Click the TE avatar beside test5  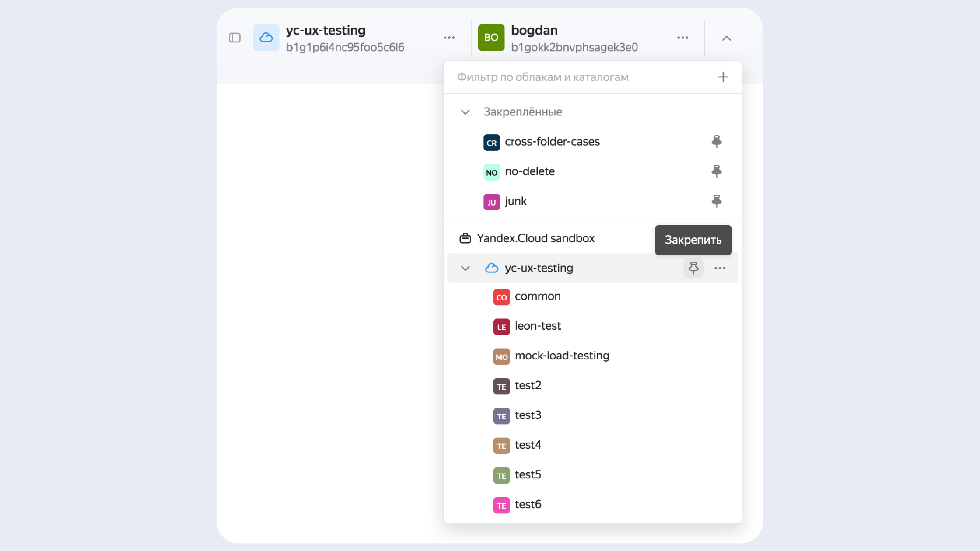(502, 476)
